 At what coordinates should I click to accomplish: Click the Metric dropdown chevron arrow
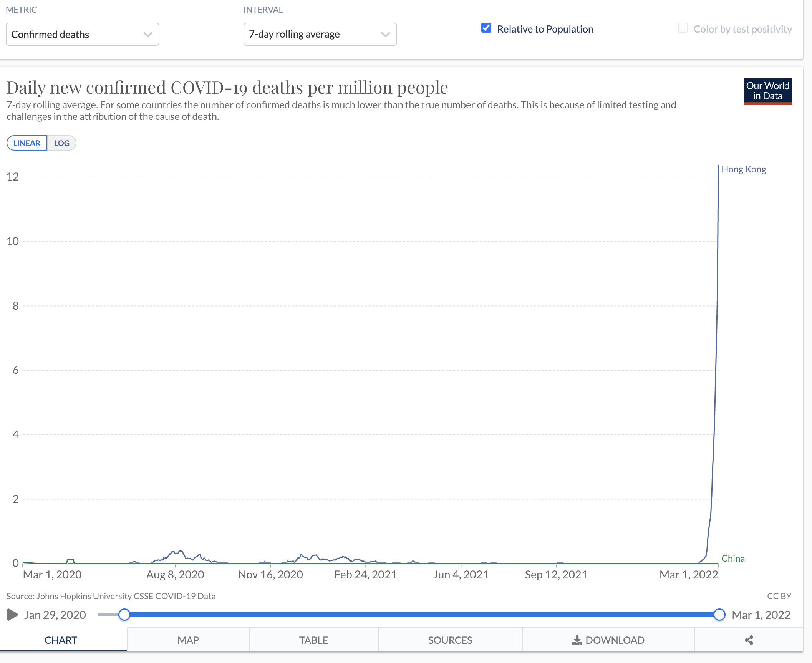[147, 35]
